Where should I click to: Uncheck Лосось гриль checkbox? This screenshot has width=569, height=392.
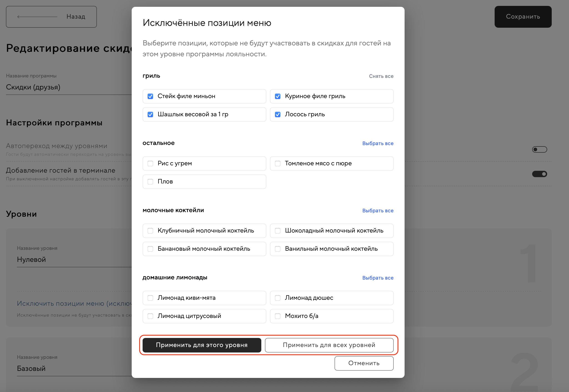[x=278, y=114]
